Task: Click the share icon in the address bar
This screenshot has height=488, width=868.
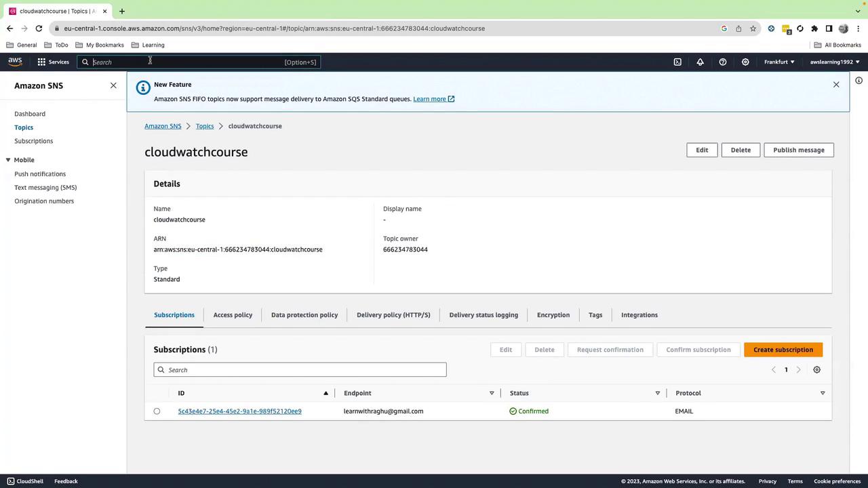Action: coord(738,28)
